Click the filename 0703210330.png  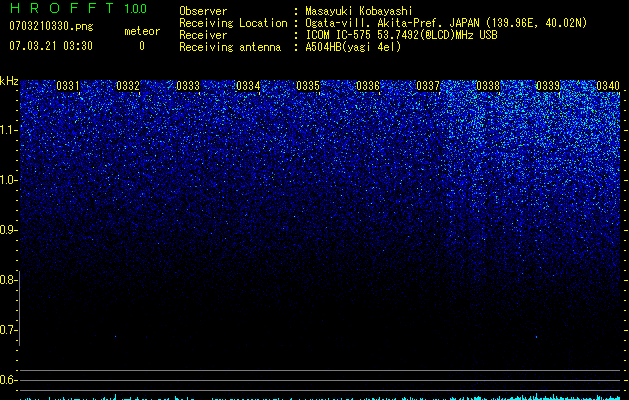51,26
